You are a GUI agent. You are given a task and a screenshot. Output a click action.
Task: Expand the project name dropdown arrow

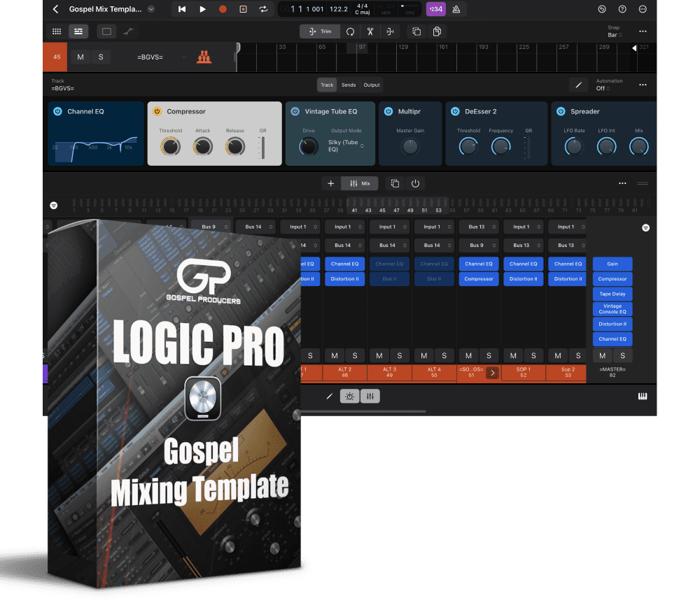click(x=151, y=9)
